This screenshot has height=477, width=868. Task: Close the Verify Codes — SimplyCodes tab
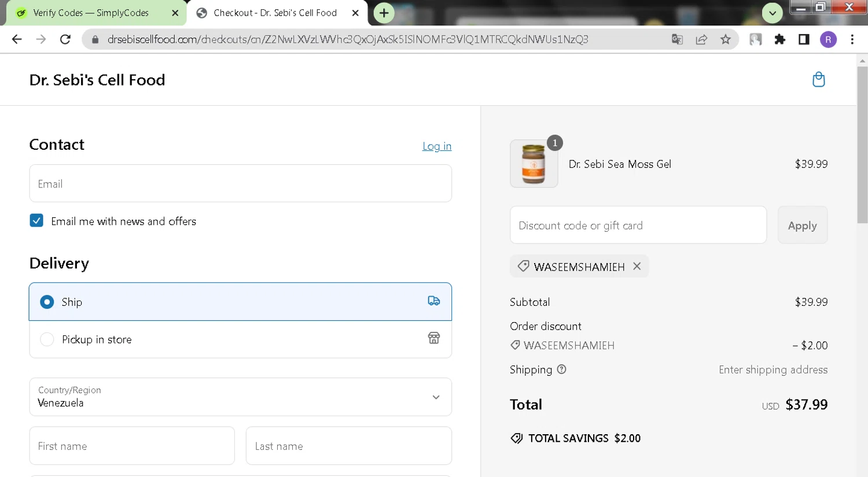[175, 13]
